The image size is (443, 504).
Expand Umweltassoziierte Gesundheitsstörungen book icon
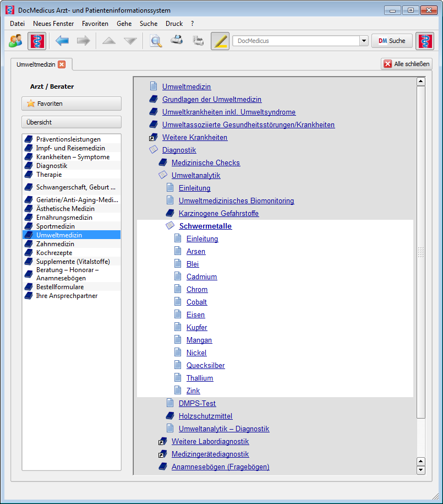point(154,124)
